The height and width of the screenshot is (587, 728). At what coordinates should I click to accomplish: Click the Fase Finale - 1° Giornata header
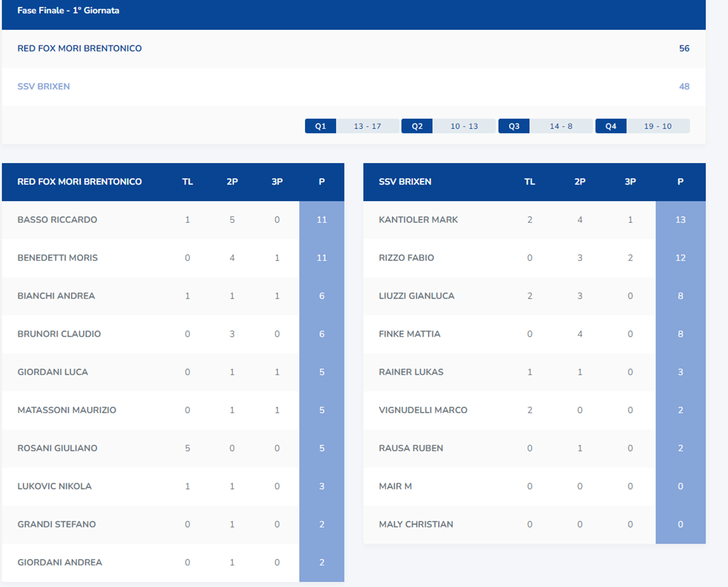click(x=68, y=11)
